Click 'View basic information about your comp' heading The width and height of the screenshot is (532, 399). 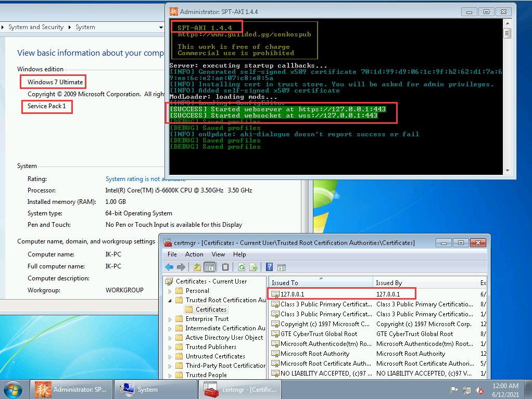coord(91,53)
